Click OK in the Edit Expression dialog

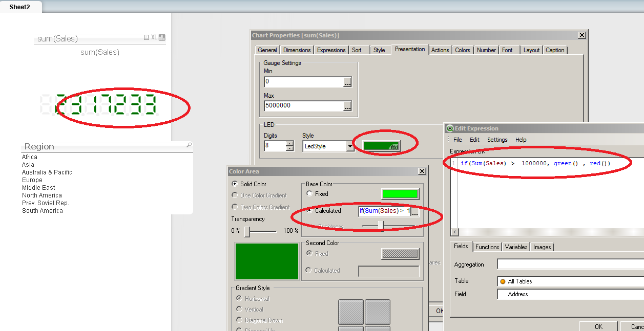tap(598, 326)
